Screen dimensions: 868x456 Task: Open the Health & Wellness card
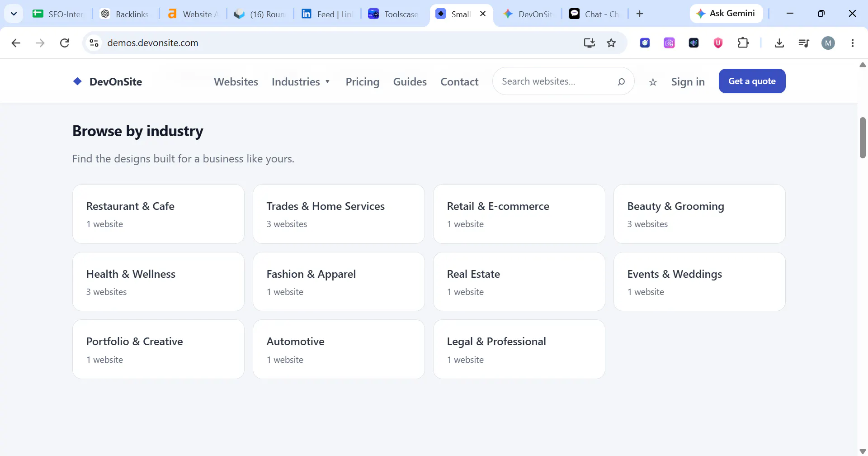click(x=158, y=281)
